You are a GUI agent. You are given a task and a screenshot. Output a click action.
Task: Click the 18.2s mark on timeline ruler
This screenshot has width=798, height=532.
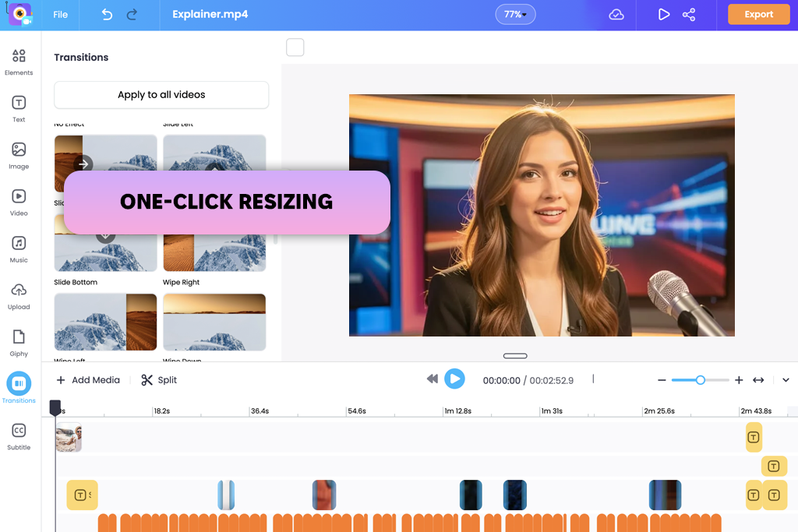click(x=162, y=411)
